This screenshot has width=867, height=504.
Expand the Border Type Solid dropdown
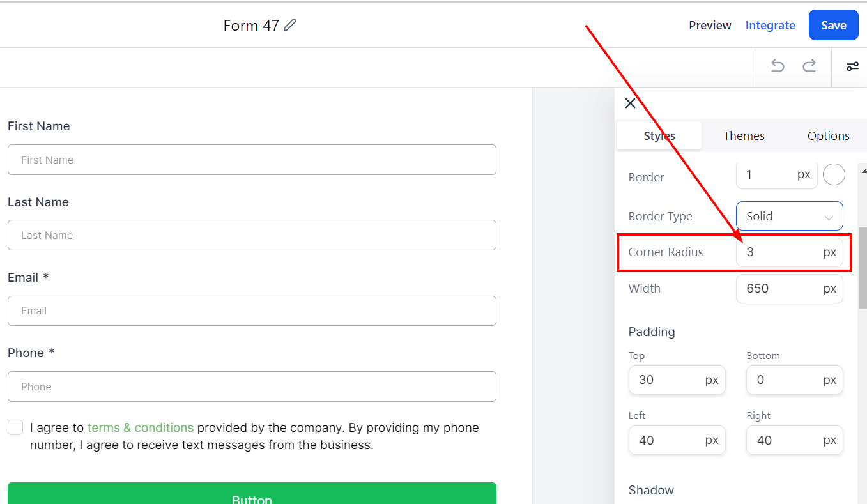tap(789, 216)
